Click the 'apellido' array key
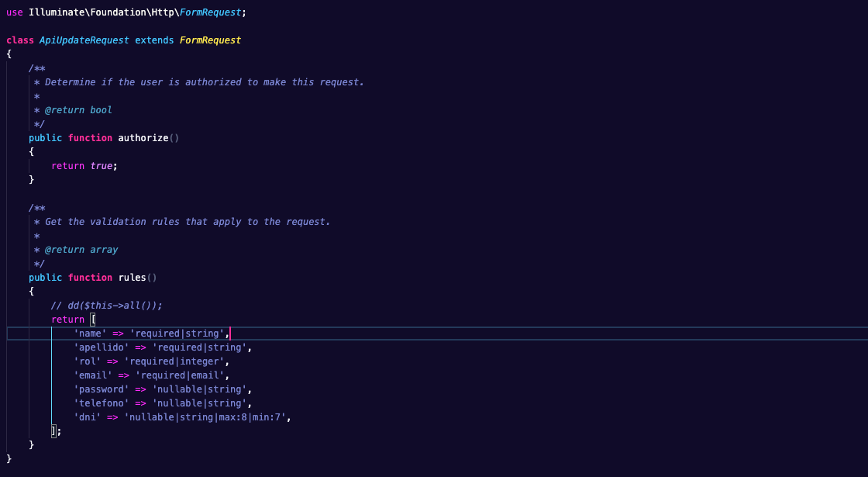Viewport: 868px width, 477px height. point(102,347)
